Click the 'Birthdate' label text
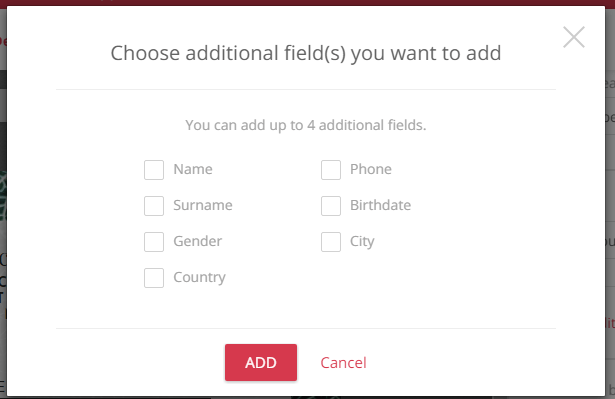The width and height of the screenshot is (615, 399). pos(380,205)
